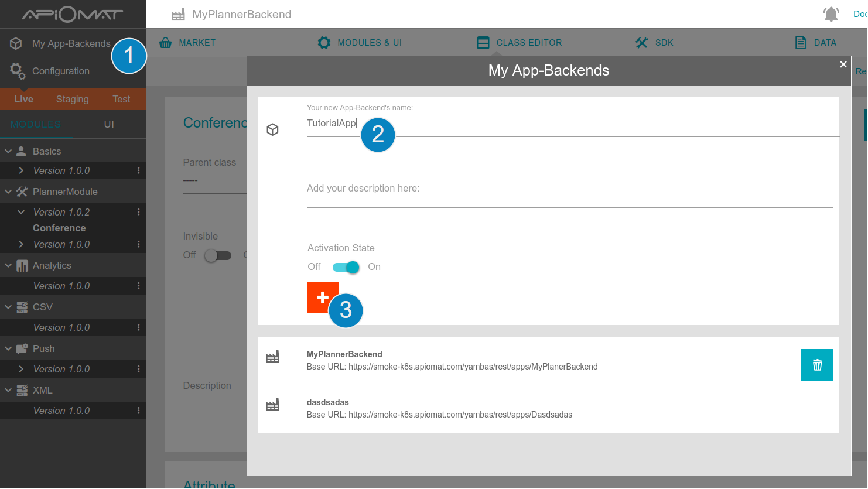
Task: Select MyPlannerBackend in backend list
Action: (344, 354)
